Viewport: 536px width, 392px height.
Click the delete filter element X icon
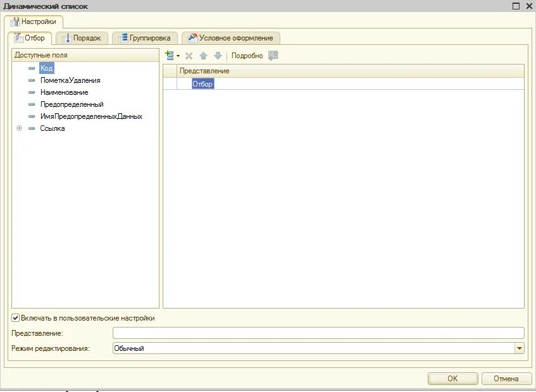pos(189,56)
